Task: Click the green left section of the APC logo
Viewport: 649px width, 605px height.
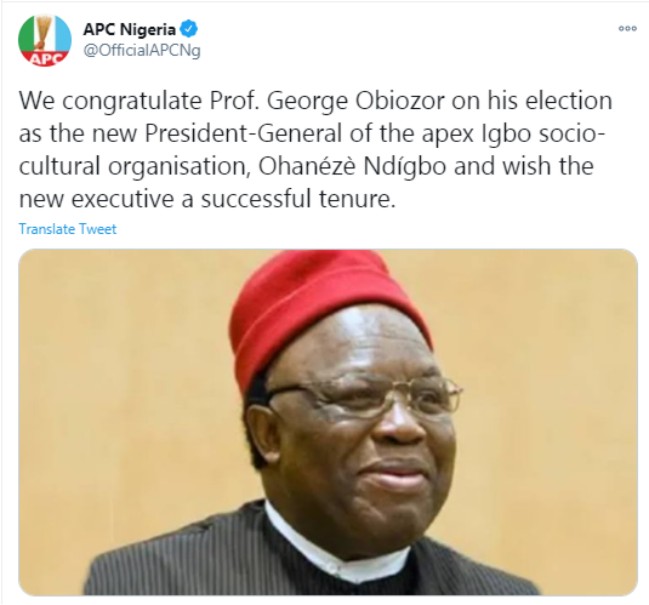Action: coord(27,35)
